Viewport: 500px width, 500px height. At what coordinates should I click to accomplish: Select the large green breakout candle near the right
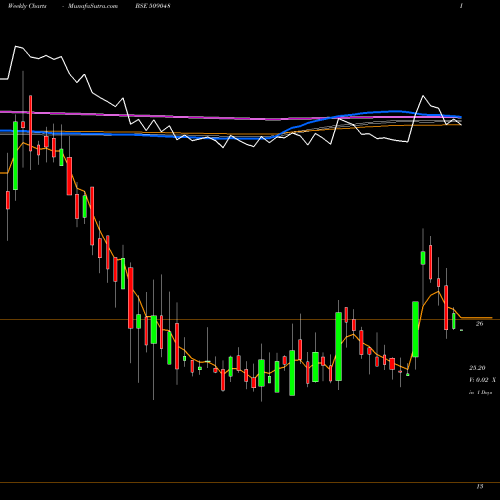415,329
